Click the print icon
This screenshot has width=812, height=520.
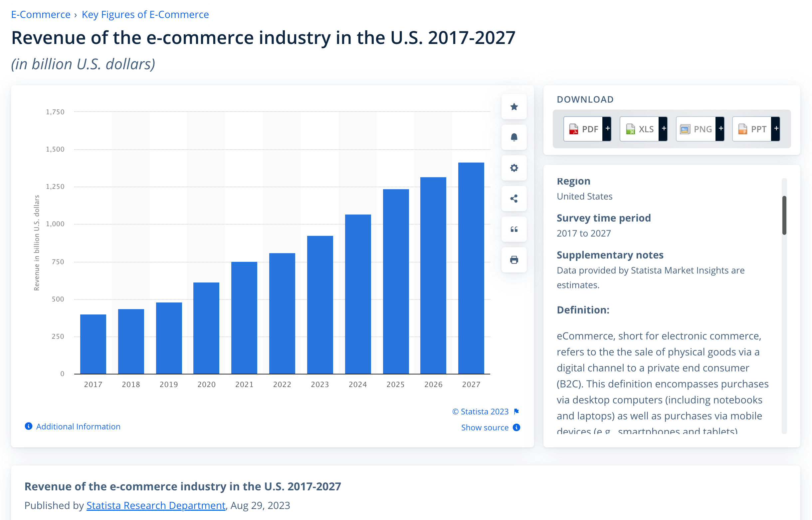(514, 260)
